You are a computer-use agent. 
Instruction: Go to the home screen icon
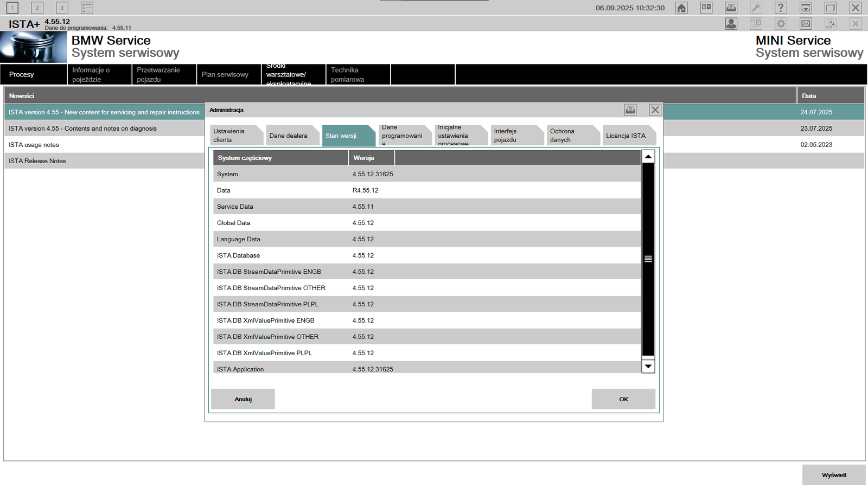click(681, 8)
